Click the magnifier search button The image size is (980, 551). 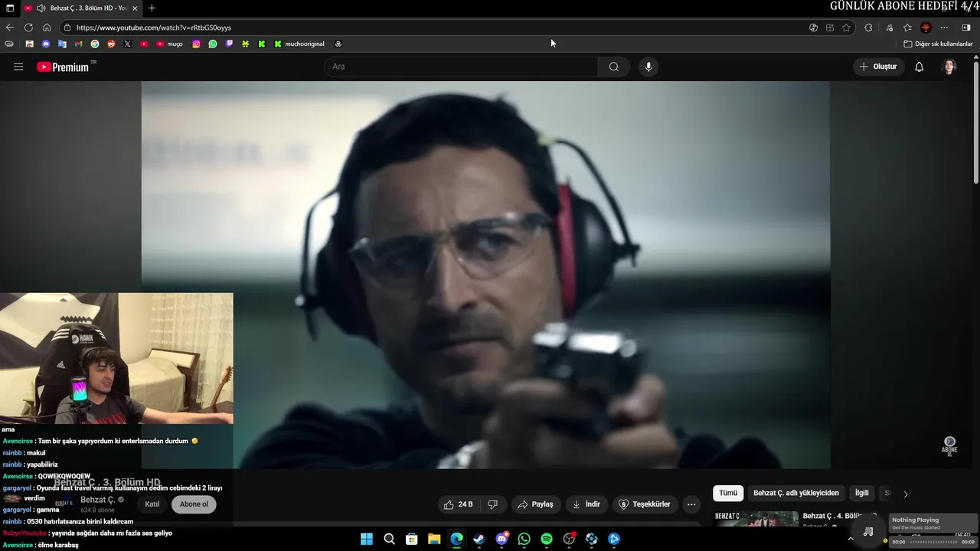point(613,67)
